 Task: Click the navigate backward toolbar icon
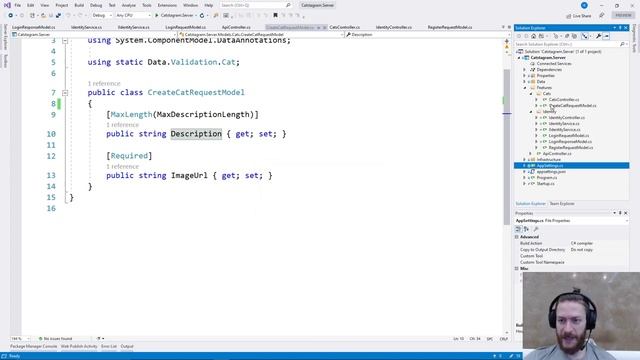(x=11, y=16)
